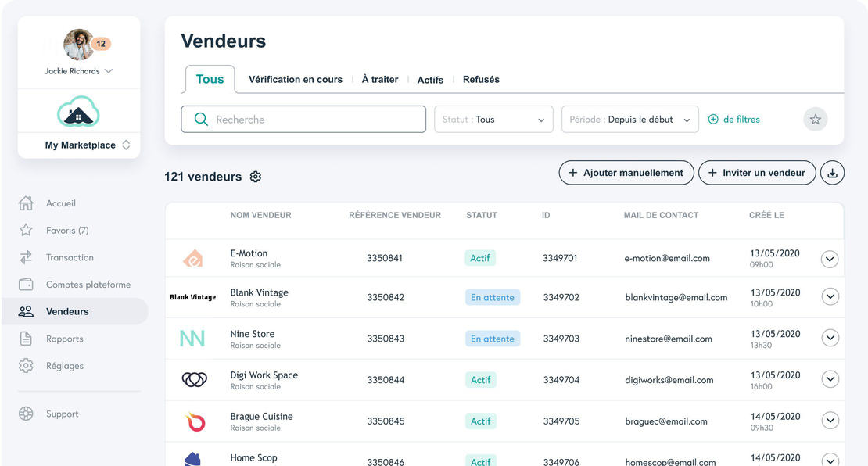Open Support in the sidebar
The image size is (868, 466).
point(62,414)
